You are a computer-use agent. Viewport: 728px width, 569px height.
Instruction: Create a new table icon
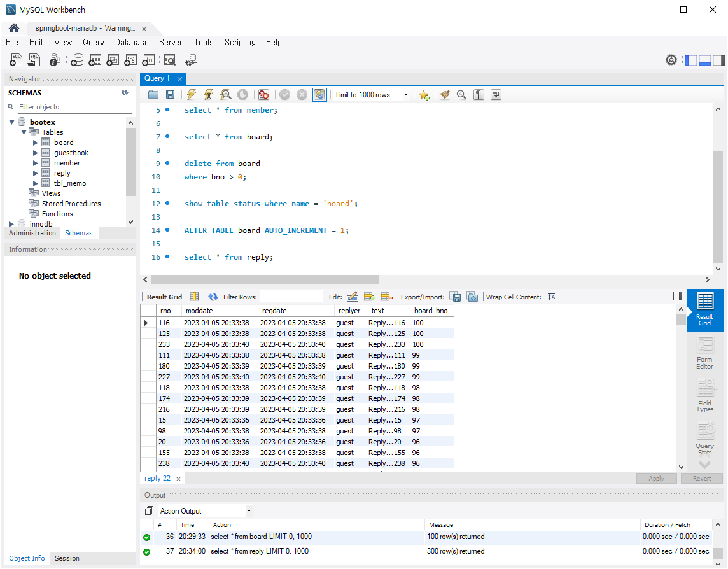[x=95, y=60]
